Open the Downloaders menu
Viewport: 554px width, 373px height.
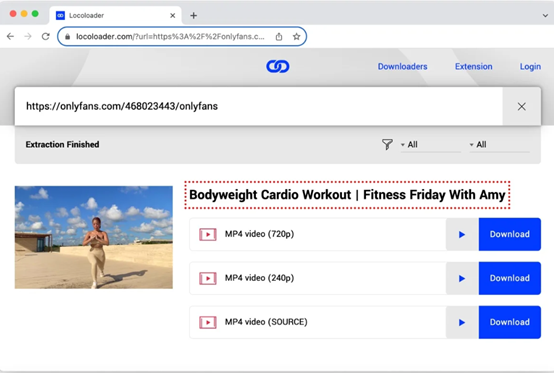click(x=402, y=66)
